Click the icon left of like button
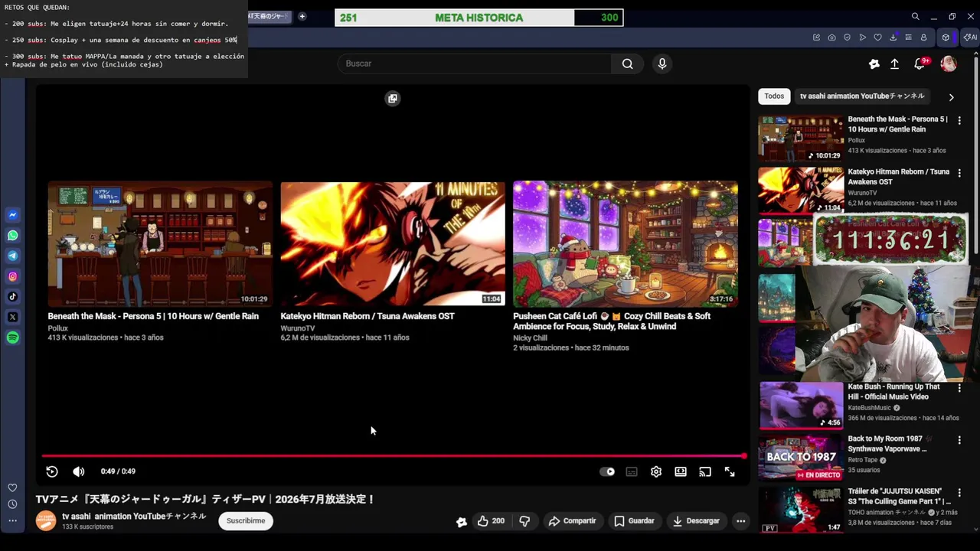980x551 pixels. click(462, 522)
